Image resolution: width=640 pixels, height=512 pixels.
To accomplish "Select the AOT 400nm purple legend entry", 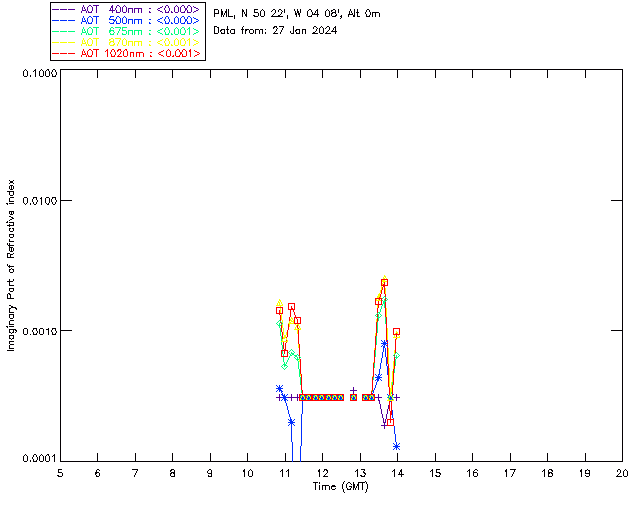I will pos(127,9).
